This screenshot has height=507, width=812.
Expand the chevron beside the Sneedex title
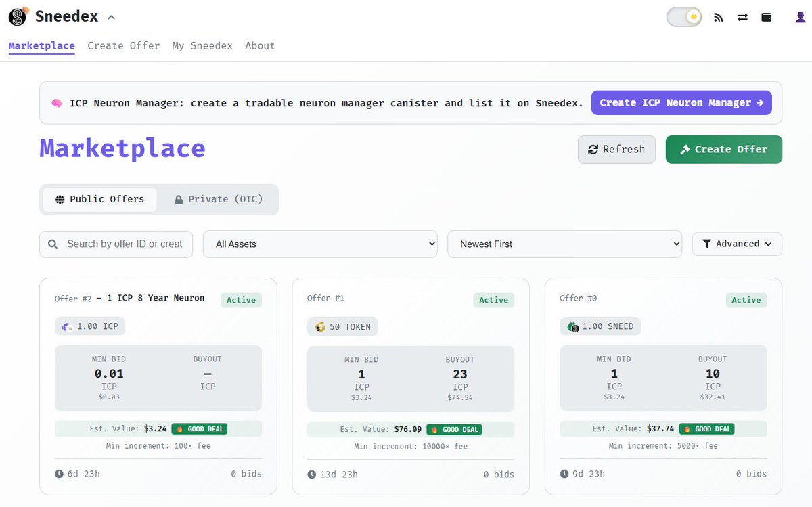111,17
